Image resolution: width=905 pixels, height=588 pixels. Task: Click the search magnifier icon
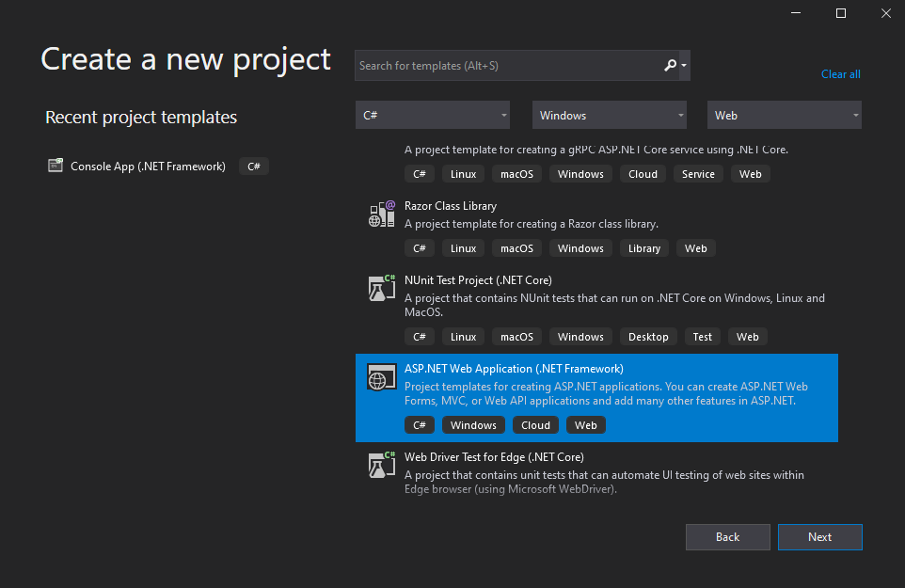coord(670,65)
